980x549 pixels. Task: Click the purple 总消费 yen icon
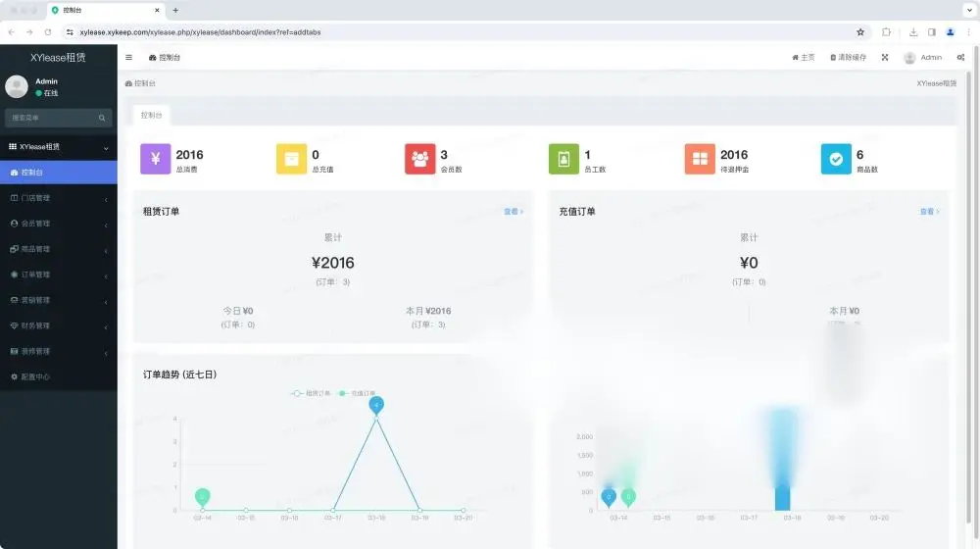pyautogui.click(x=156, y=159)
